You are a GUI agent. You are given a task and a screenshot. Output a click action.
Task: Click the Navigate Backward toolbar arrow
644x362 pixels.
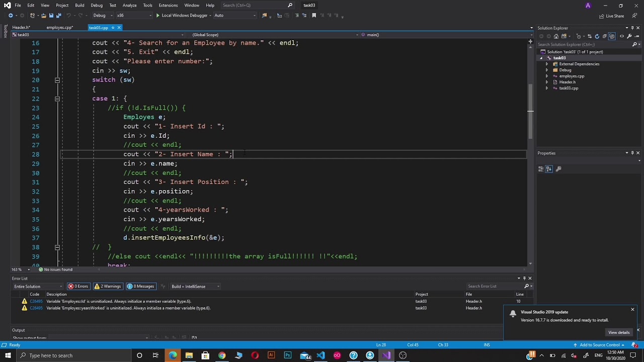click(x=11, y=16)
